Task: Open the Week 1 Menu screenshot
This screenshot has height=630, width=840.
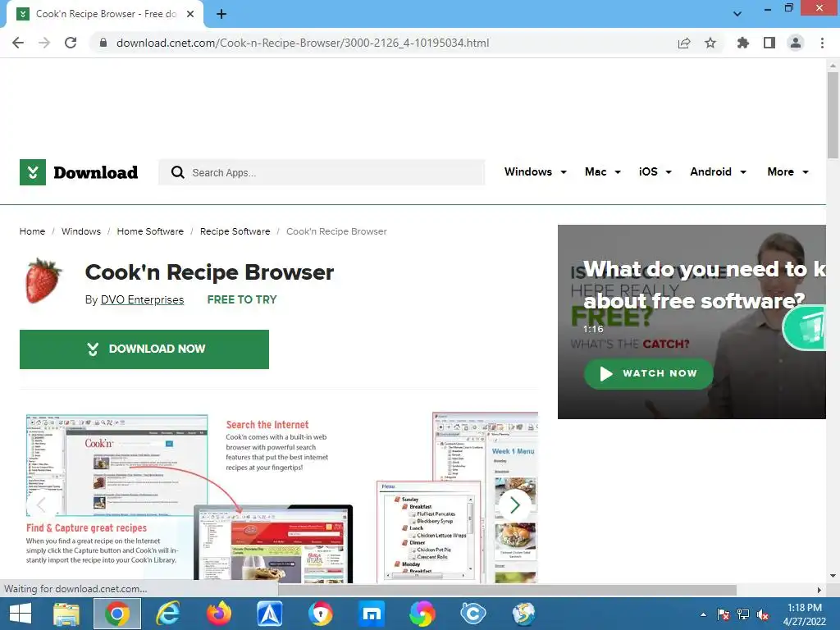Action: (458, 498)
